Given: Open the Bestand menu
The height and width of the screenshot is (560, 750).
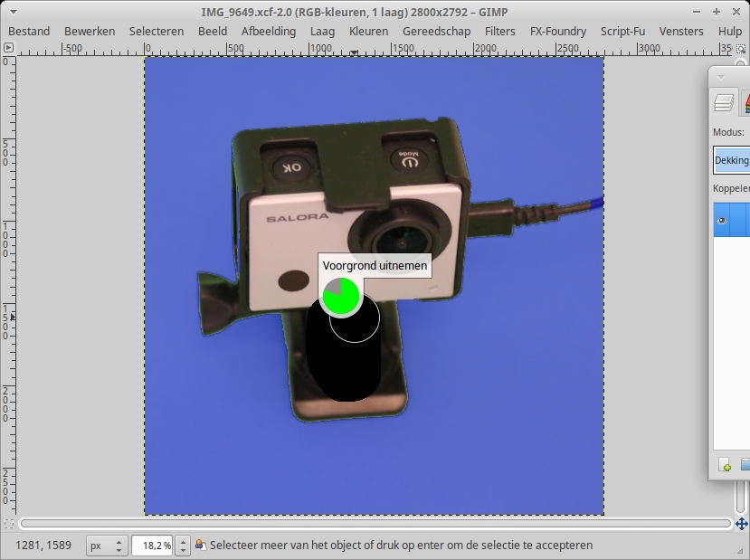Looking at the screenshot, I should point(29,31).
